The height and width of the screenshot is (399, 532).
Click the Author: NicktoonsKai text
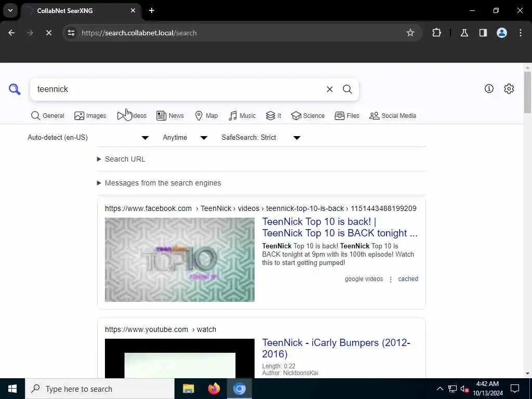click(x=290, y=373)
